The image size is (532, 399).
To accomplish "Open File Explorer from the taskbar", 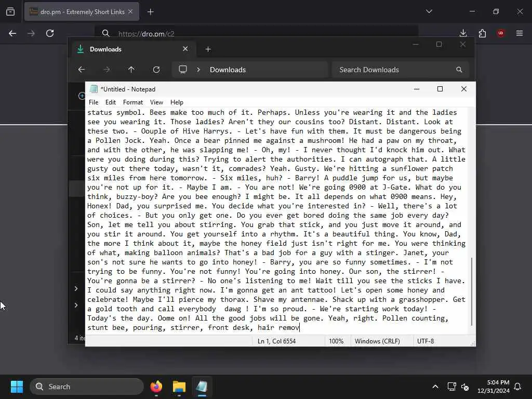I will [179, 387].
